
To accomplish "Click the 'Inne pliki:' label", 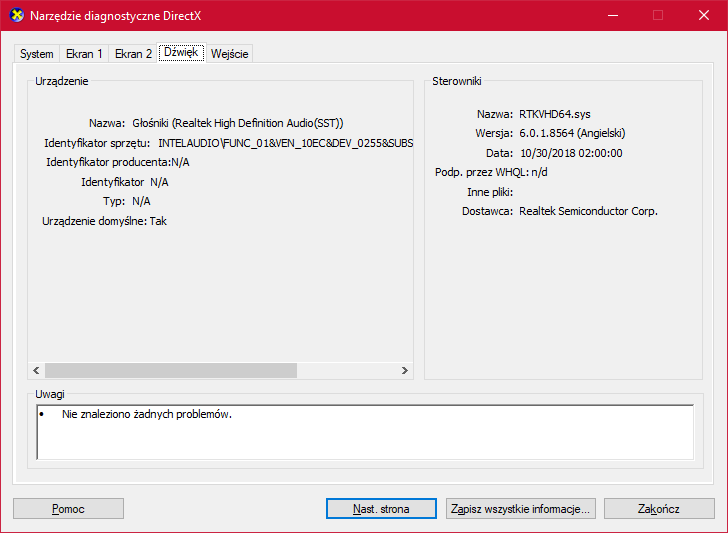I will tap(490, 192).
